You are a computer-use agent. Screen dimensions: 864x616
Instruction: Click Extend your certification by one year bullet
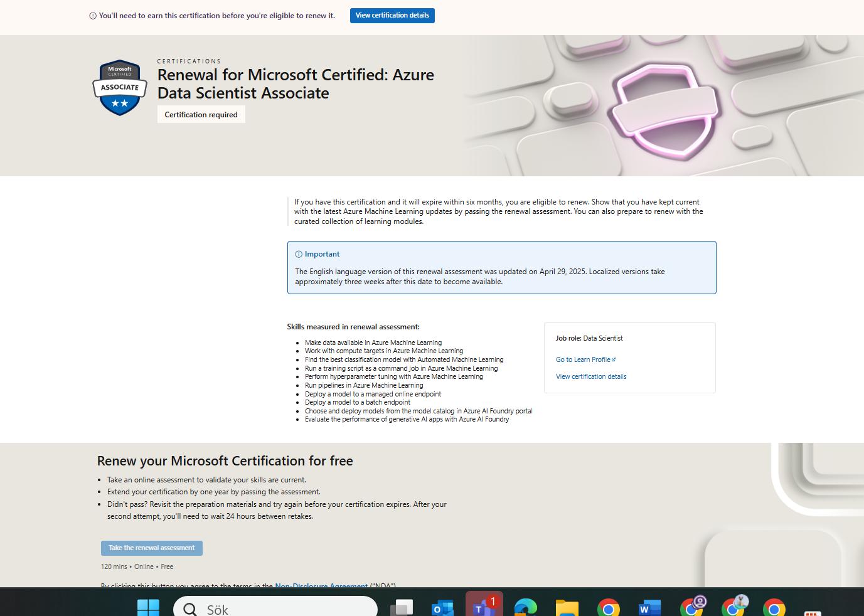point(214,492)
